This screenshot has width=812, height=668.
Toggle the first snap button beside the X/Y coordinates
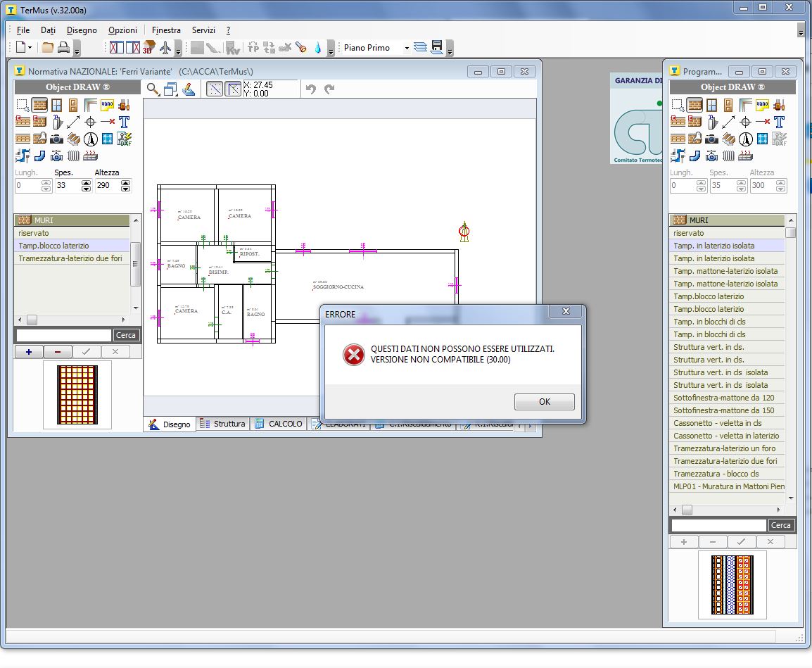215,89
